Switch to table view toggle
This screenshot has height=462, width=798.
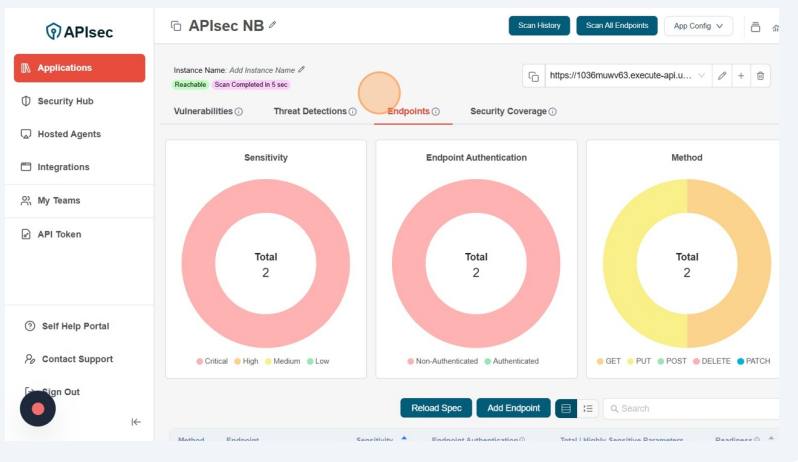click(566, 408)
